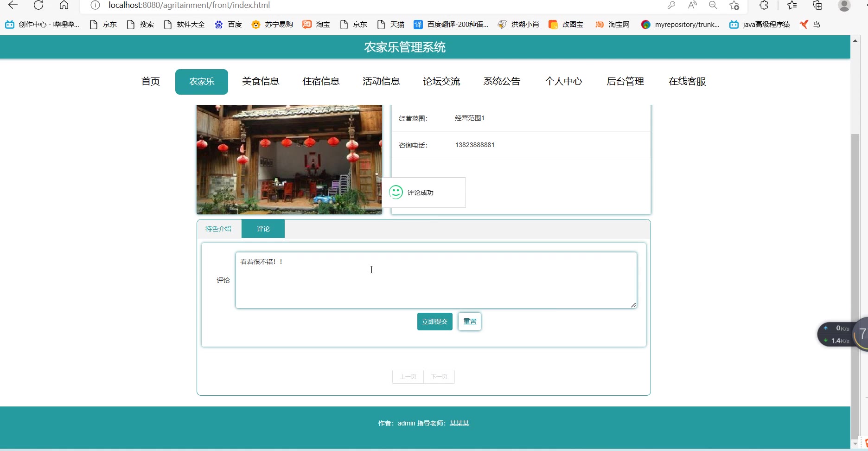Submit comment with 立即提交 button

point(434,322)
